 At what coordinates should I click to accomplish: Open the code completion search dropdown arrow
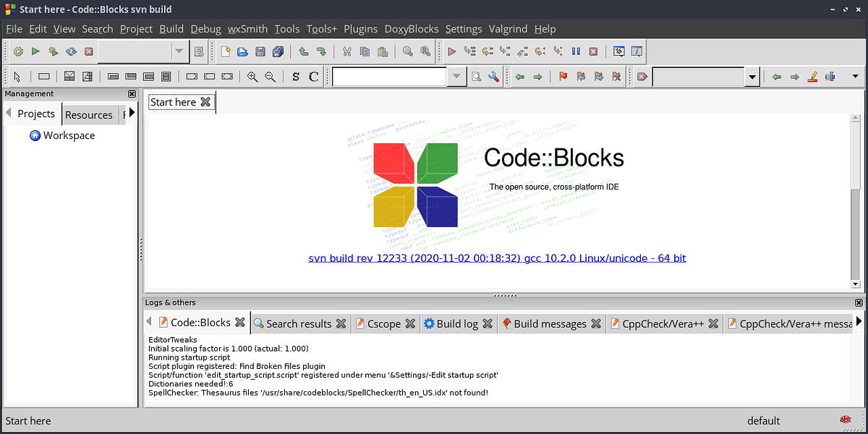tap(457, 77)
